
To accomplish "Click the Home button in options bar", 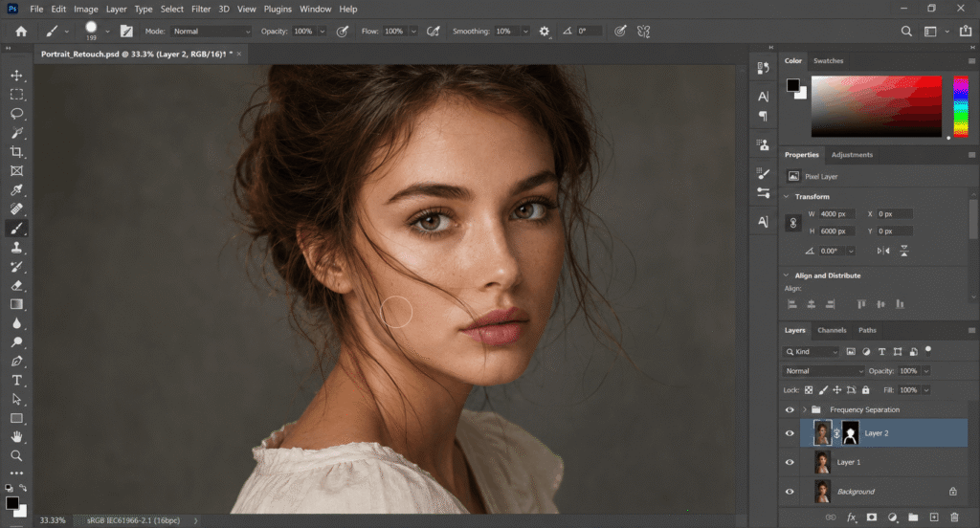I will (21, 32).
